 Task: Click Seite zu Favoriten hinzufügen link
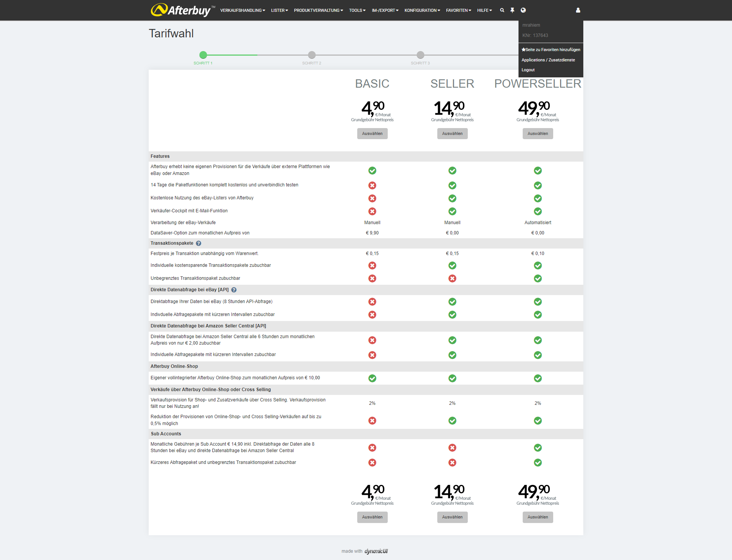550,50
